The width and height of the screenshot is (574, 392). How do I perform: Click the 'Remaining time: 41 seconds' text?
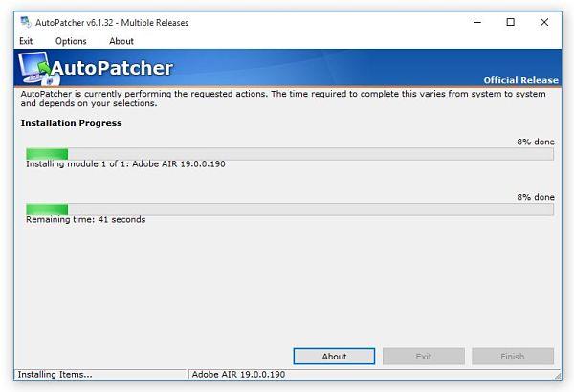[86, 219]
